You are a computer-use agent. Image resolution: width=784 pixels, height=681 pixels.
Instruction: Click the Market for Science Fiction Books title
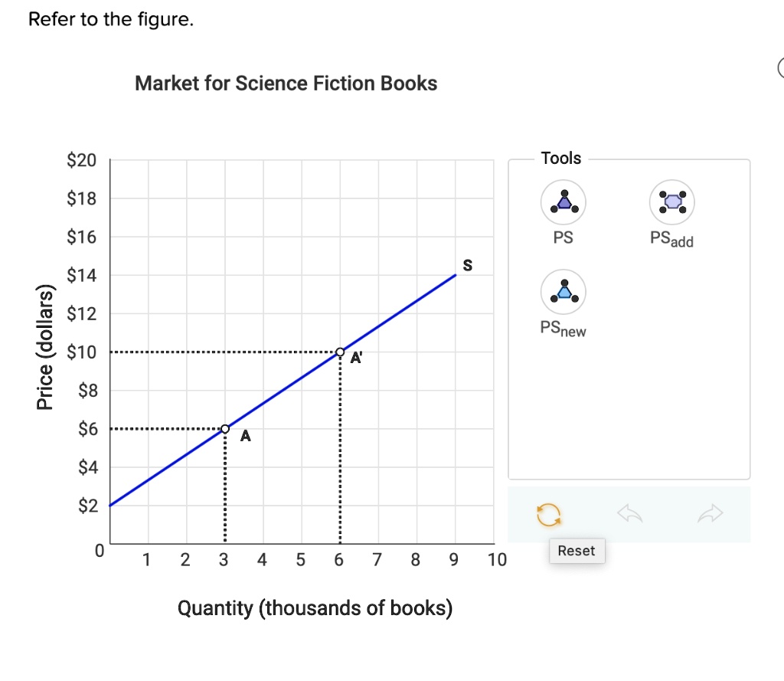pyautogui.click(x=286, y=83)
